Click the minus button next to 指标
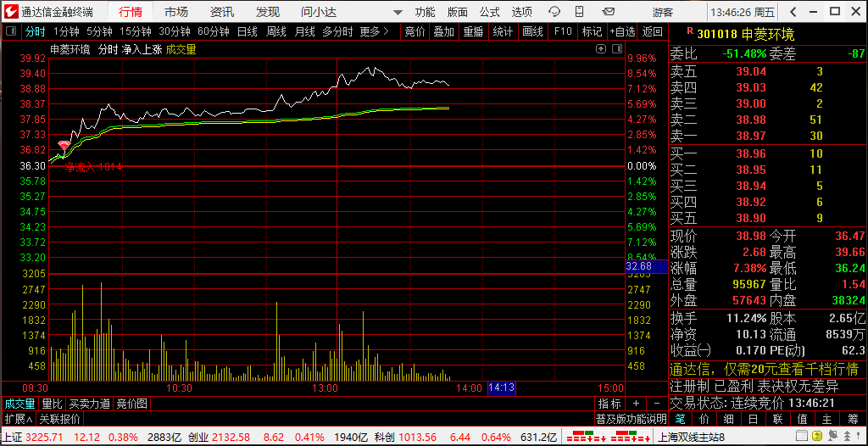This screenshot has height=446, width=868. [x=657, y=404]
